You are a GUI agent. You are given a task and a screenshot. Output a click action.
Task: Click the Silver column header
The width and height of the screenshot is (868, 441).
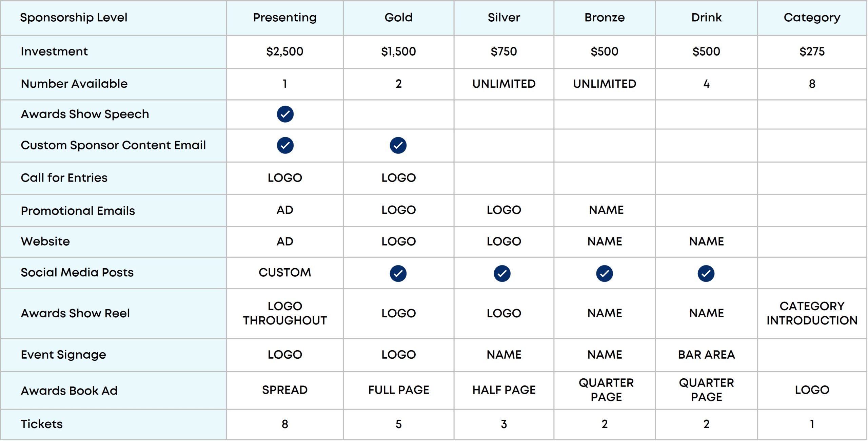(504, 17)
